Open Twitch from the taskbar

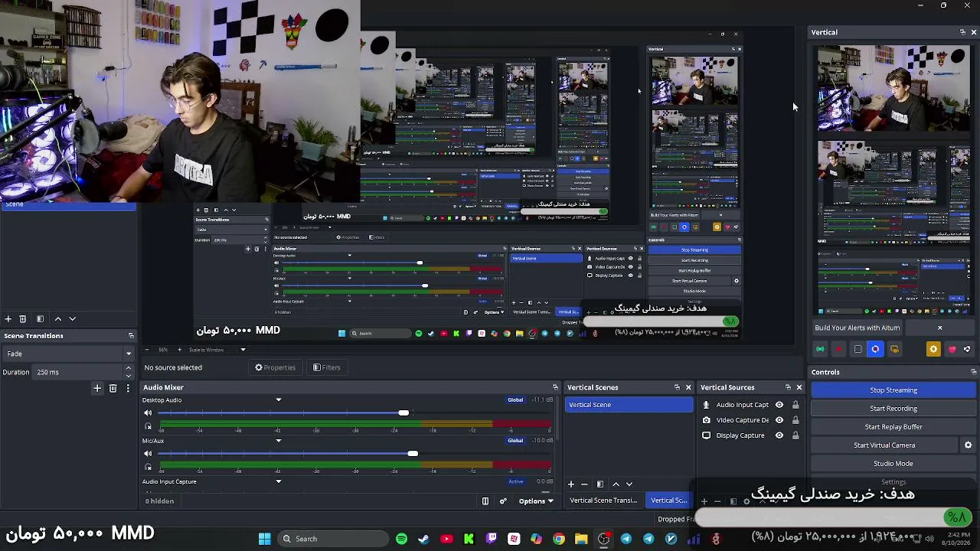[x=492, y=539]
